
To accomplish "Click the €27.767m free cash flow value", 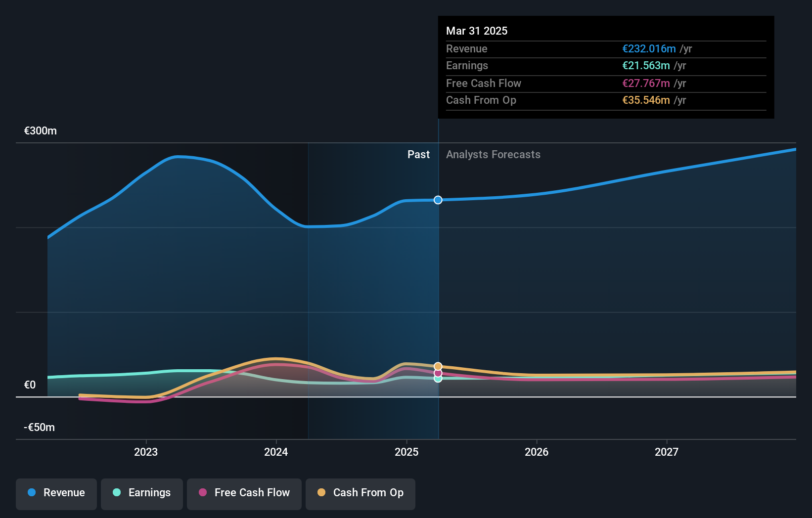I will point(646,84).
